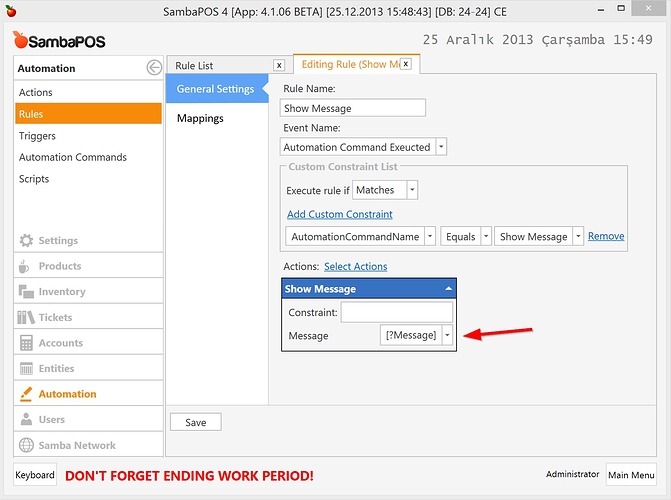The width and height of the screenshot is (671, 500).
Task: Open the Inventory module
Action: click(x=88, y=292)
